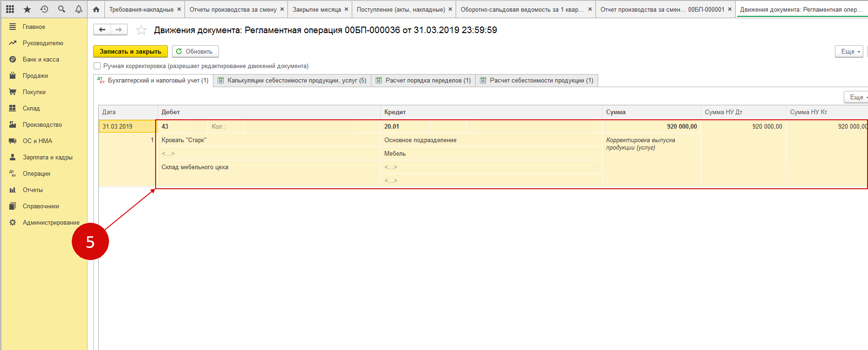Enable Ручная корректировка checkbox
This screenshot has width=868, height=350.
click(x=97, y=66)
